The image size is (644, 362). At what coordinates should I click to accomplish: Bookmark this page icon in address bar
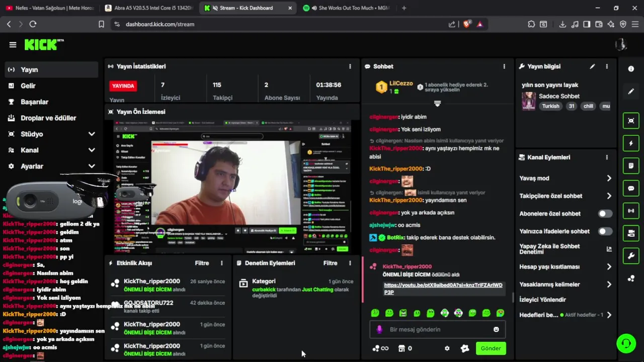coord(101,24)
